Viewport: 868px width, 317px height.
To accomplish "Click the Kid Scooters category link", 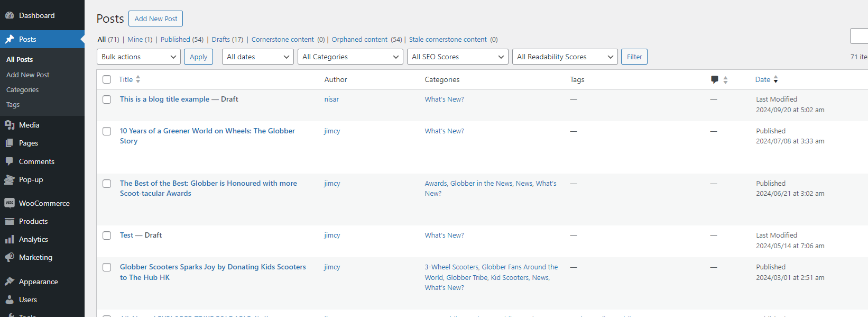I will 510,277.
